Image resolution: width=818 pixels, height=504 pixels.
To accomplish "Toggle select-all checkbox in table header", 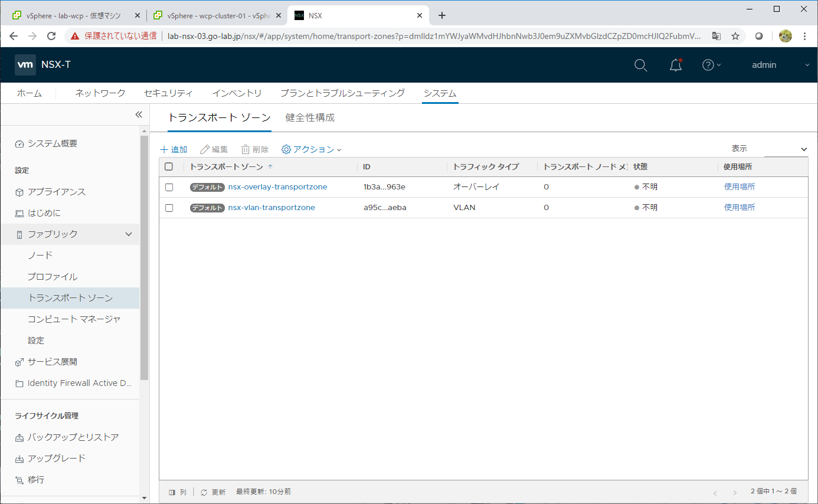I will pos(169,166).
